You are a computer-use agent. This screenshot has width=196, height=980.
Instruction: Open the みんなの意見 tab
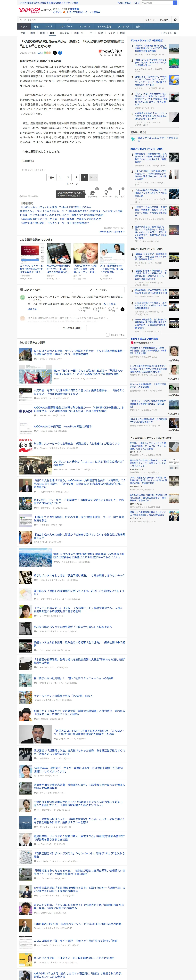(104, 27)
